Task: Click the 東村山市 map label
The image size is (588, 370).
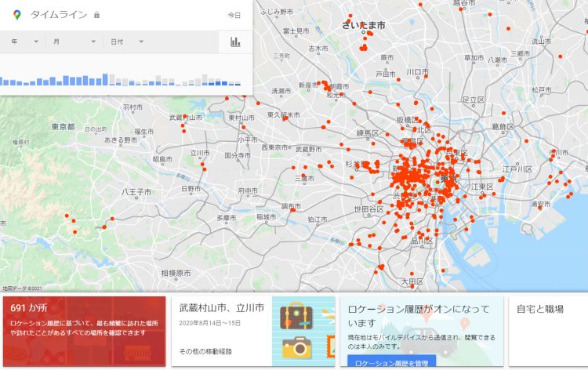Action: [x=241, y=118]
